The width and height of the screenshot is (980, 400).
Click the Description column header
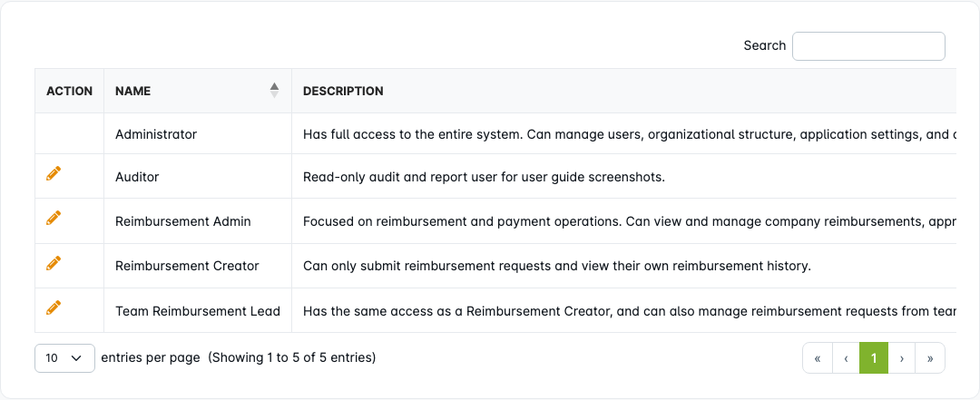pos(343,91)
